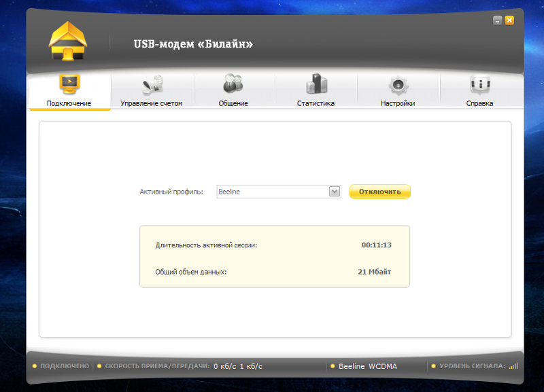Click the Beeline house logo icon

(x=68, y=41)
